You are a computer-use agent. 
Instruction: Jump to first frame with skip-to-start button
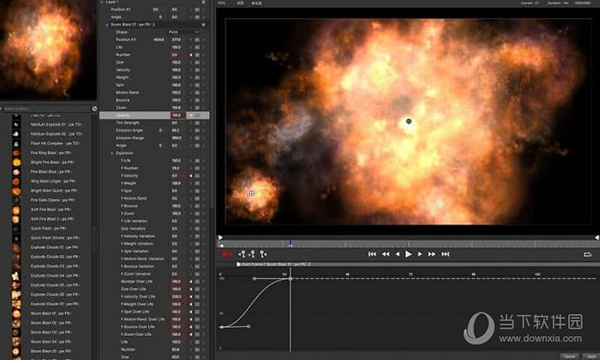pyautogui.click(x=372, y=254)
